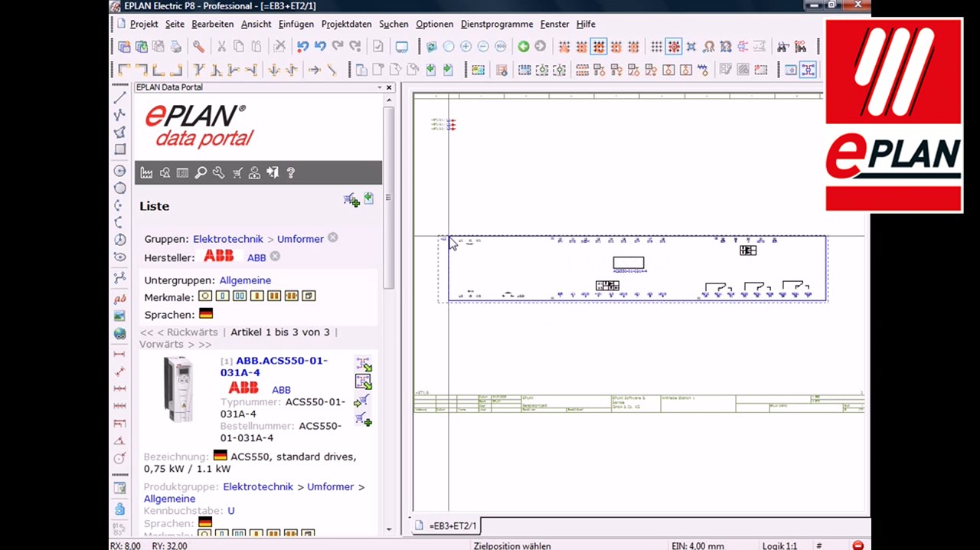This screenshot has height=550, width=980.
Task: Open the Projektdaten menu
Action: pyautogui.click(x=346, y=24)
